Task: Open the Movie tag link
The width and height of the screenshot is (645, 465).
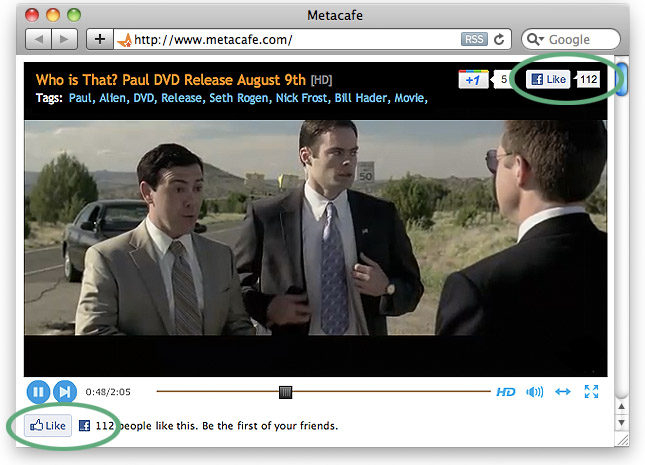Action: pyautogui.click(x=411, y=98)
